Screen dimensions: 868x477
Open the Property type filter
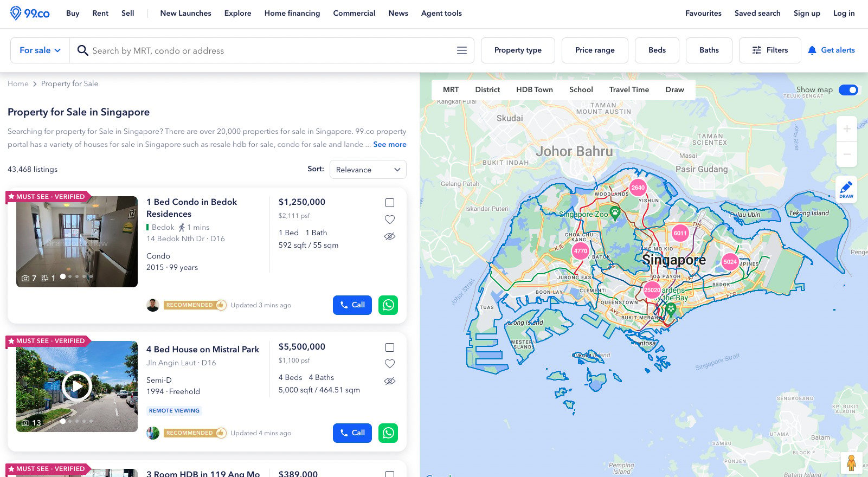(518, 50)
